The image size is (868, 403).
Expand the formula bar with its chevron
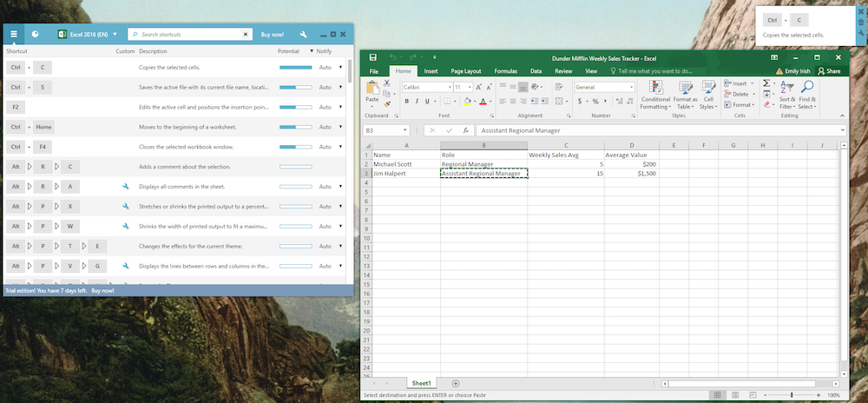[x=843, y=130]
